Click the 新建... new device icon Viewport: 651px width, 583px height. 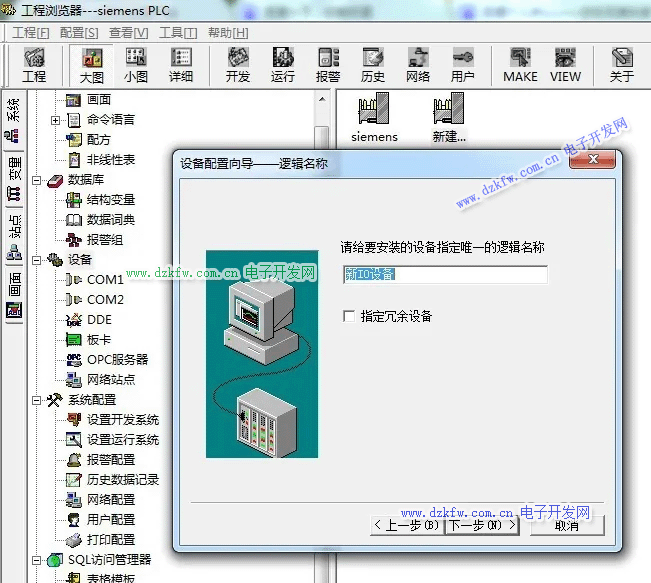tap(449, 118)
